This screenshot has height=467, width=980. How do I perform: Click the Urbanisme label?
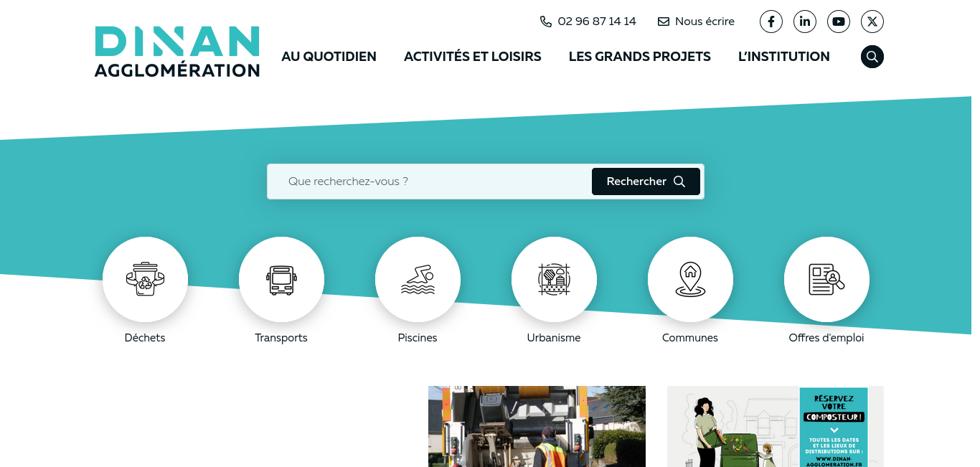coord(554,338)
